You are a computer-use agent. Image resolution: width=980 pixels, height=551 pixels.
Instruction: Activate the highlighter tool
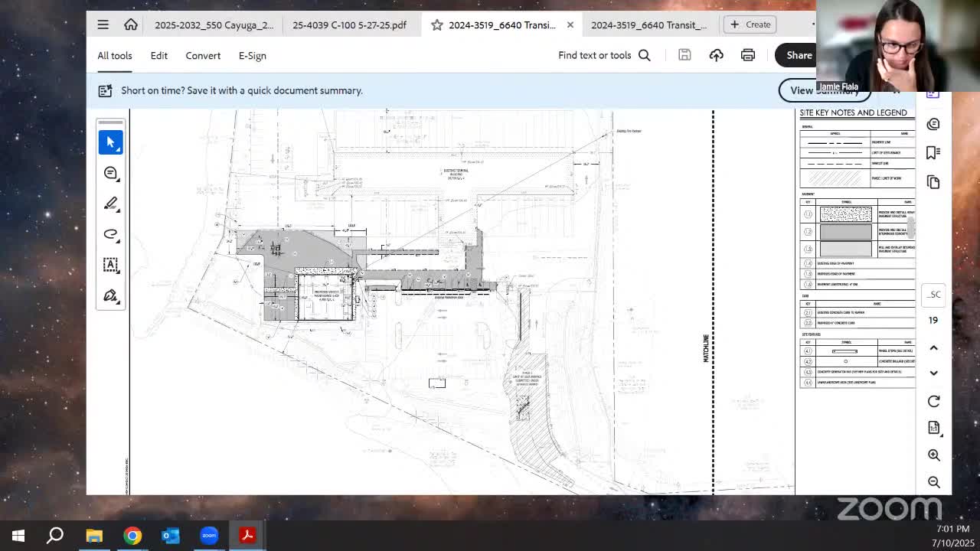(x=110, y=204)
